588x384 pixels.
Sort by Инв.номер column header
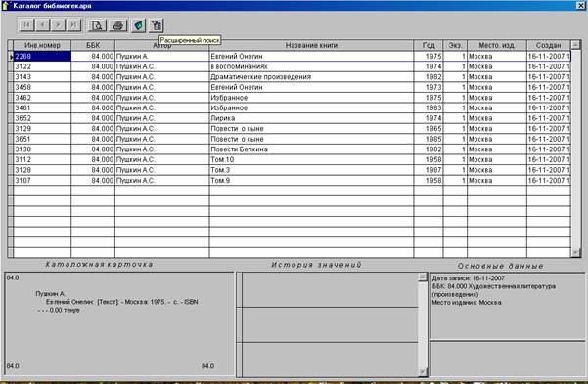(42, 45)
